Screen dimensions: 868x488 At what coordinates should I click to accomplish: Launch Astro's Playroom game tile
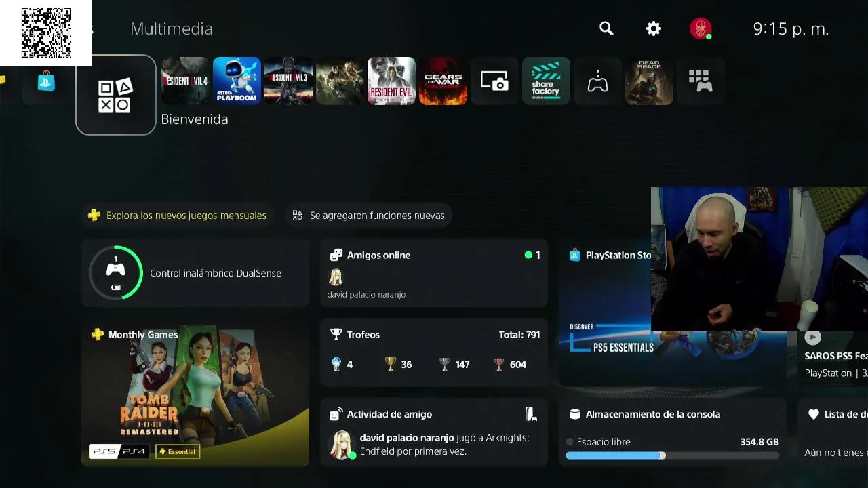[x=237, y=81]
